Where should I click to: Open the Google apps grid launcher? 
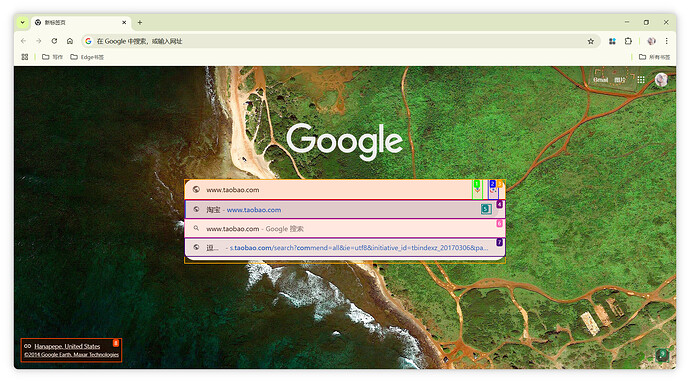641,80
